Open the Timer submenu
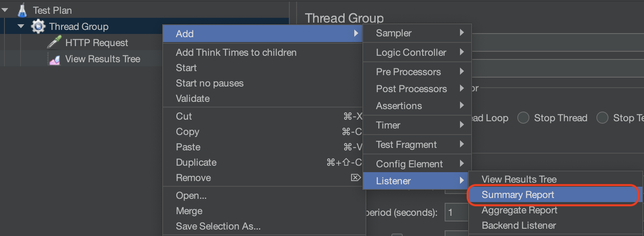 [x=417, y=125]
